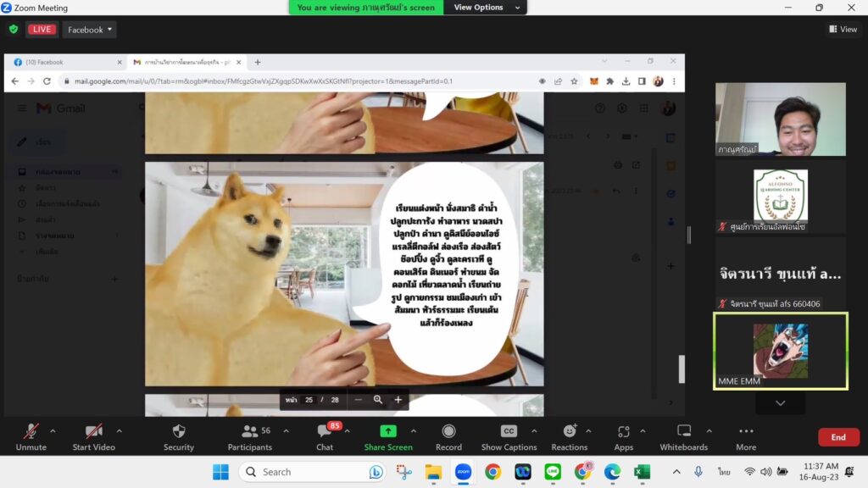Open the View layout menu
Viewport: 868px width, 488px height.
coord(843,30)
